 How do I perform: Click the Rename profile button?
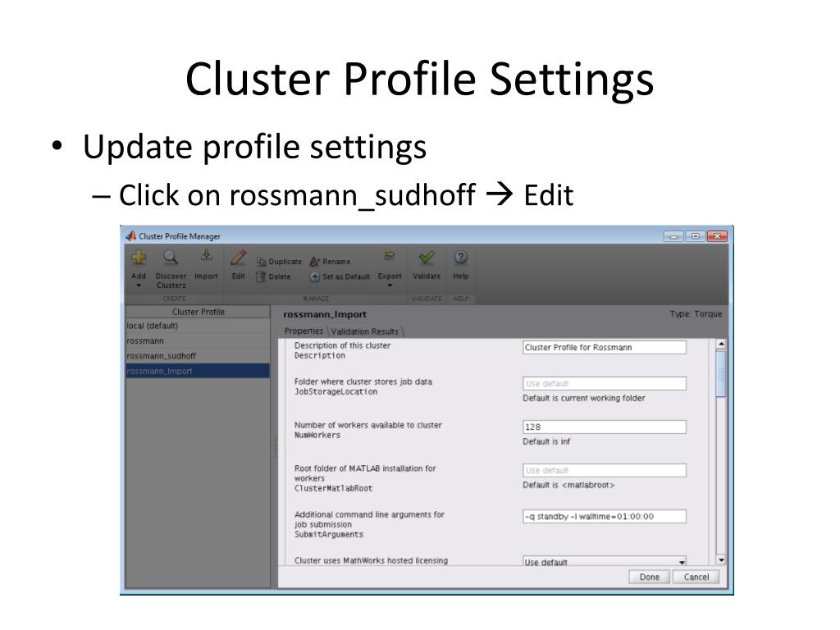pyautogui.click(x=331, y=262)
